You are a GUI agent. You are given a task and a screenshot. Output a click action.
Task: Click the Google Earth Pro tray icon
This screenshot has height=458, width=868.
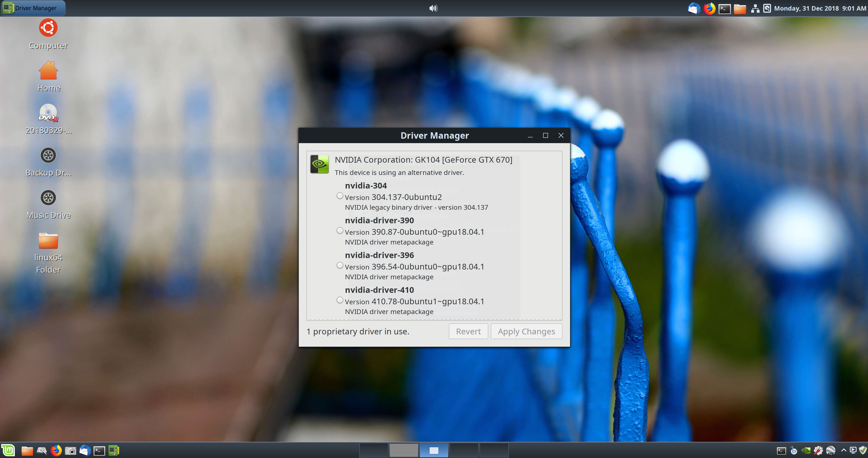pyautogui.click(x=831, y=451)
